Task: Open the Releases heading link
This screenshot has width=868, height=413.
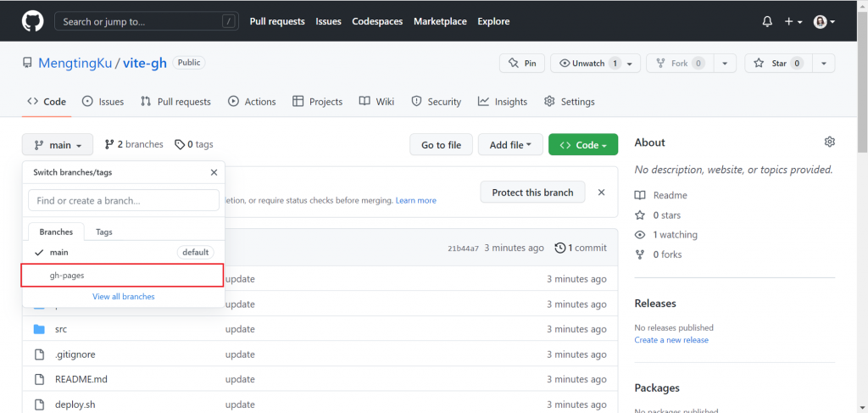Action: [655, 304]
